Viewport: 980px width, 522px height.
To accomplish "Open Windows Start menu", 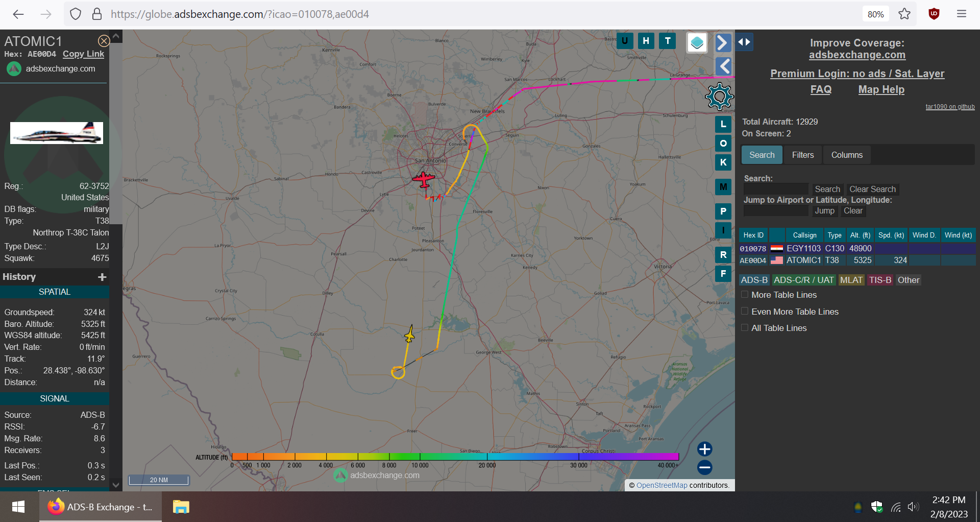I will 18,507.
